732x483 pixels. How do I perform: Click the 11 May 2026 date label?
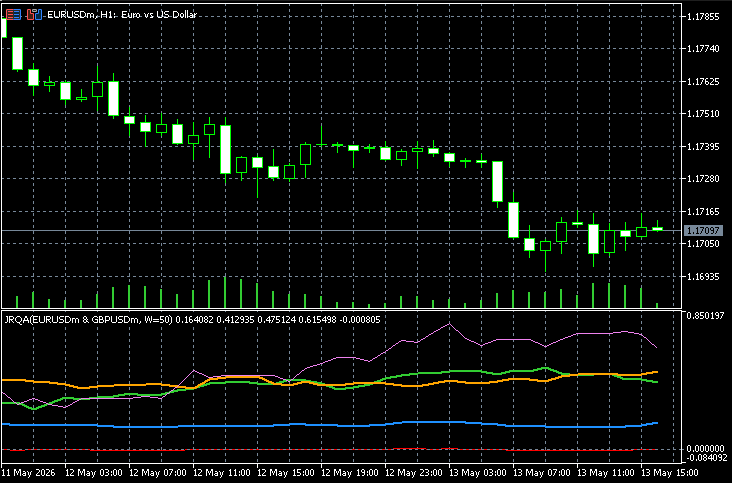coord(28,473)
